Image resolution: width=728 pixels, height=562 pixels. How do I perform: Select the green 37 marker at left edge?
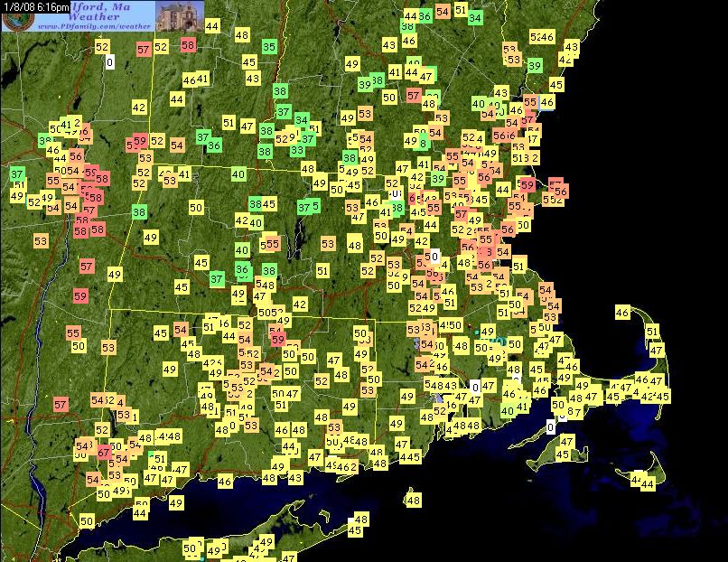pos(17,173)
